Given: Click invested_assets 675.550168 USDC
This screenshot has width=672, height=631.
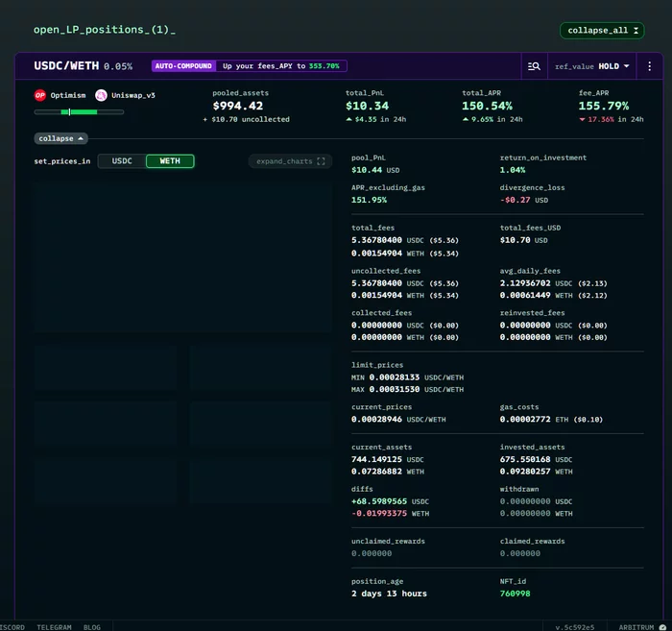Looking at the screenshot, I should point(536,459).
